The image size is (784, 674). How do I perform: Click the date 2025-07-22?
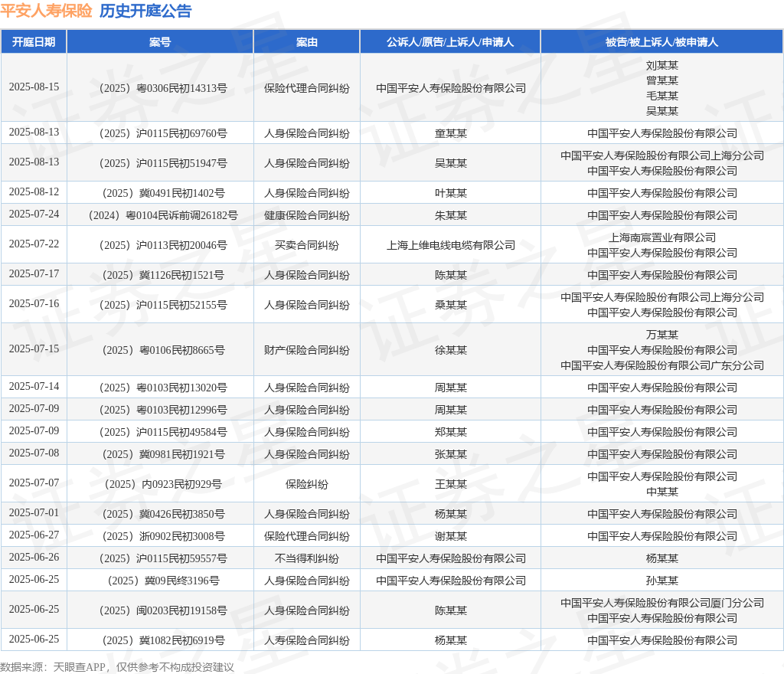tap(34, 244)
